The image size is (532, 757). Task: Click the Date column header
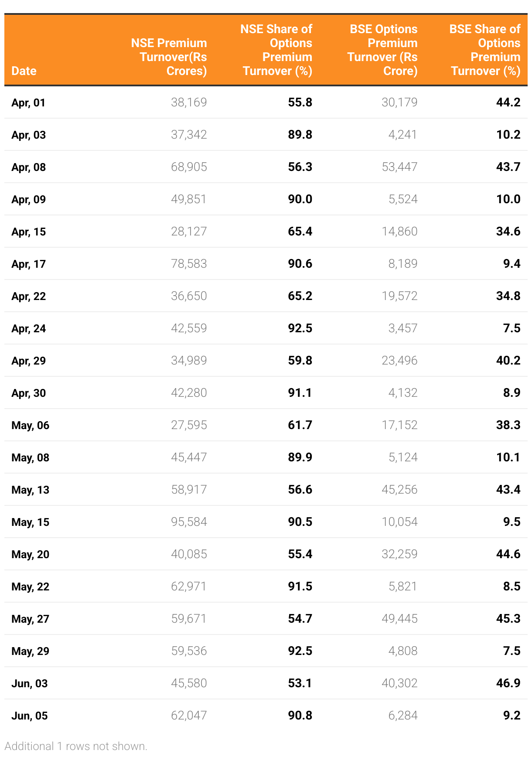click(24, 71)
